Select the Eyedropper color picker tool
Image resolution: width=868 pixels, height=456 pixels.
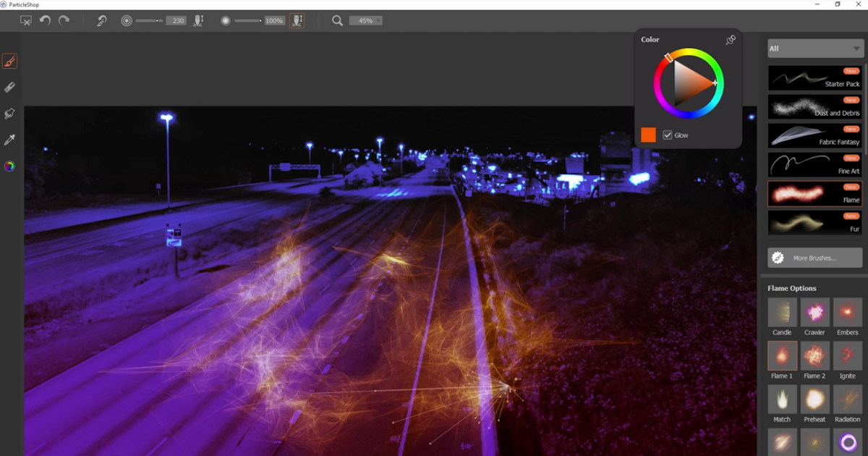(9, 140)
